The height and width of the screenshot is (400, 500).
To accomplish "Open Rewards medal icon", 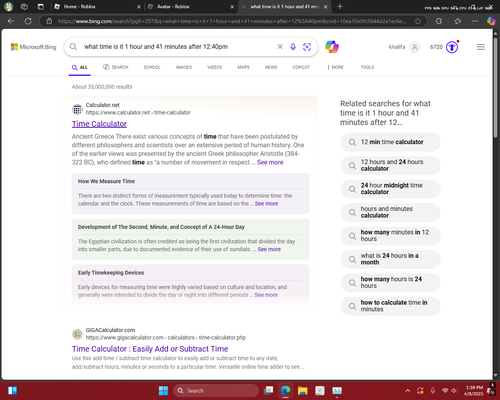I will (452, 47).
